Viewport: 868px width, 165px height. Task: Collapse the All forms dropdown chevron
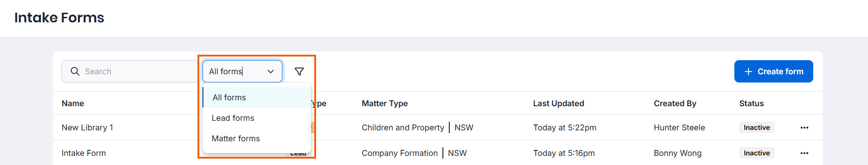270,72
